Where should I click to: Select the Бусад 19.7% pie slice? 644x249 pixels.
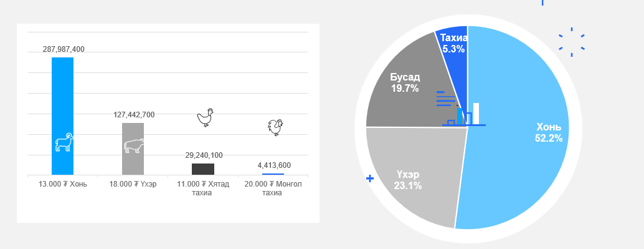pyautogui.click(x=407, y=89)
